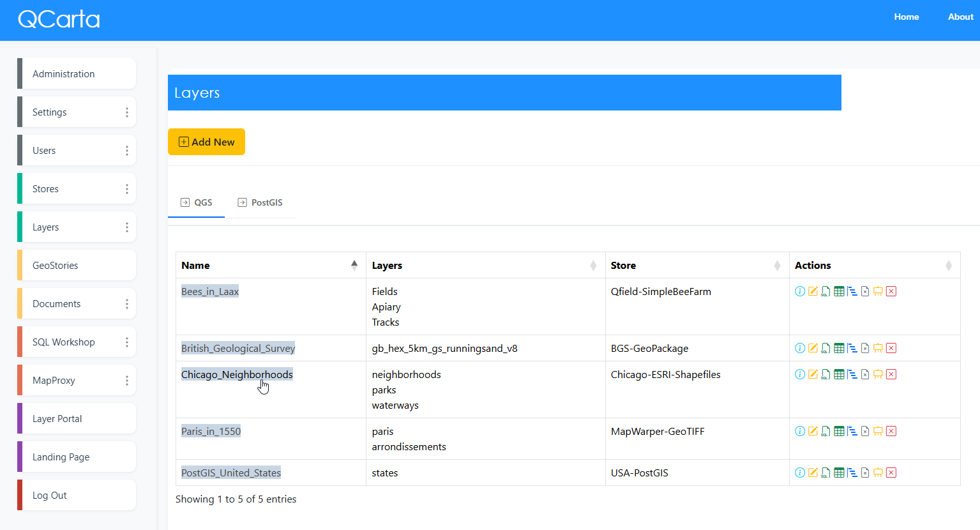Click the easel icon in Chicago_Neighborhoods row
The height and width of the screenshot is (530, 980).
pyautogui.click(x=878, y=374)
